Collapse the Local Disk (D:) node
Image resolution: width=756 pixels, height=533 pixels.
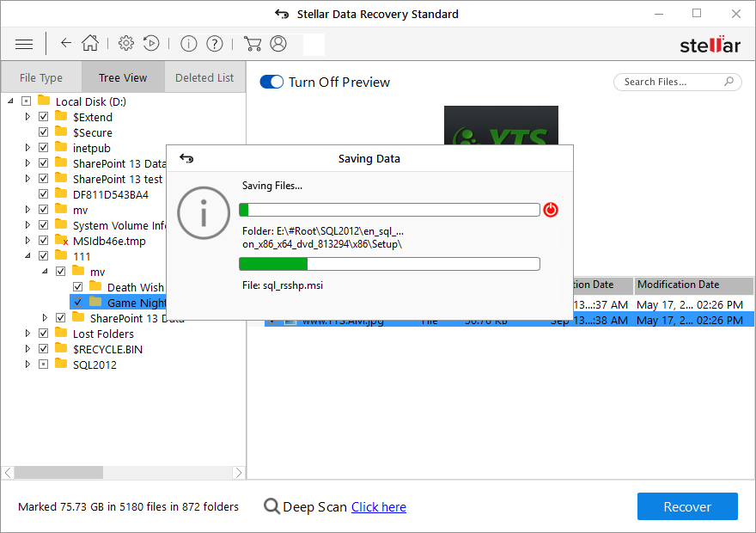click(x=10, y=101)
